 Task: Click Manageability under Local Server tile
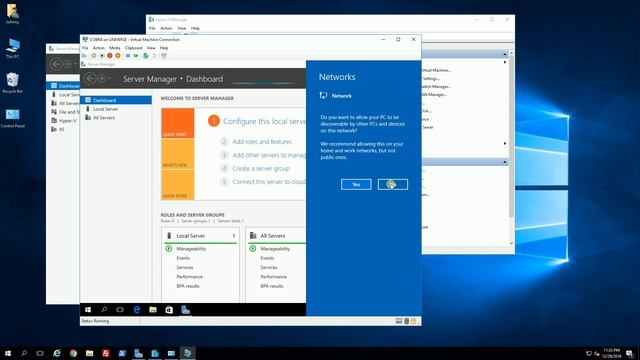pyautogui.click(x=191, y=249)
